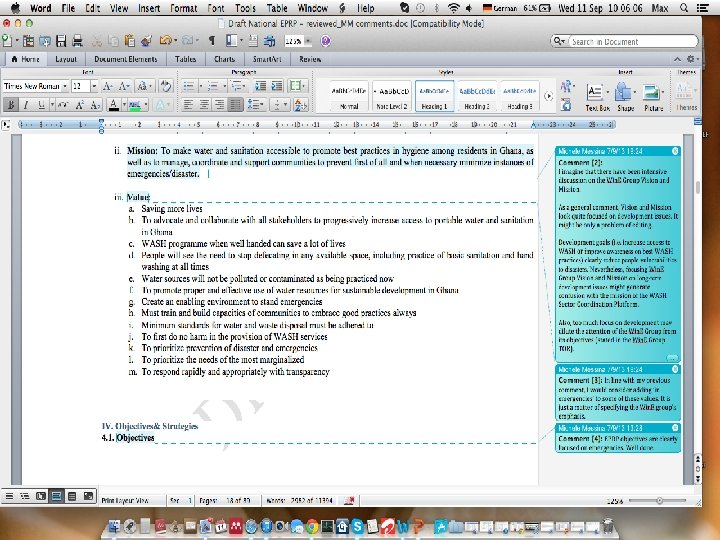
Task: Select the Format Painter brush icon
Action: [146, 41]
